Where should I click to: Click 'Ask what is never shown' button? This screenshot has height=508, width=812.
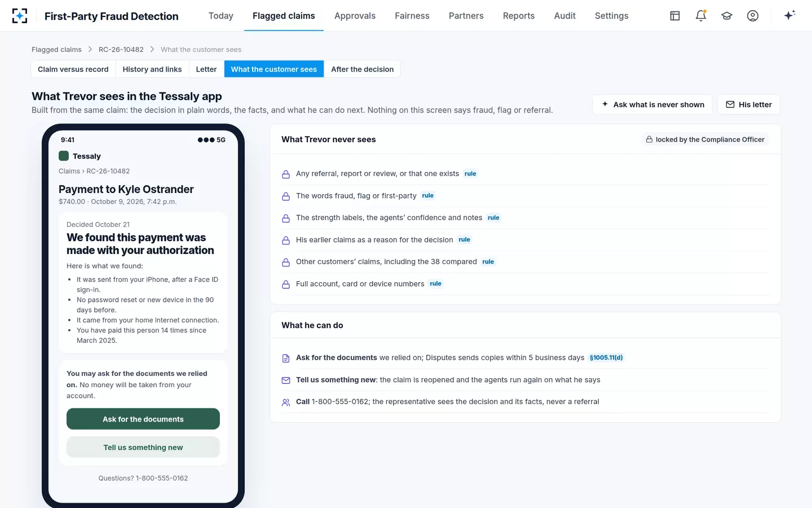(x=652, y=104)
